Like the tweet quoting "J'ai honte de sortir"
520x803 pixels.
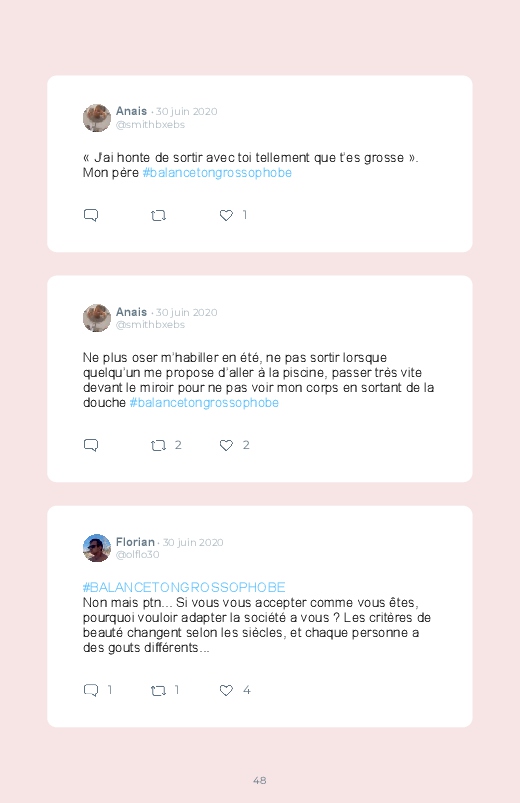[x=226, y=216]
